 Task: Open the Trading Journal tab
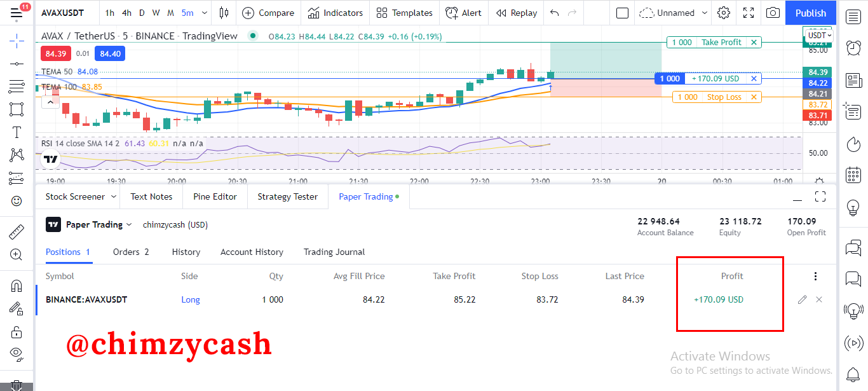[x=334, y=252]
